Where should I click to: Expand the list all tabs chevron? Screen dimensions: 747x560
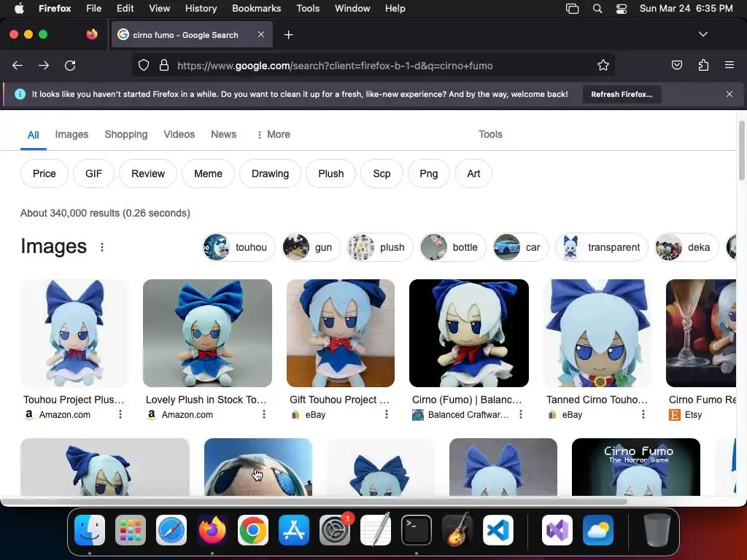point(703,34)
